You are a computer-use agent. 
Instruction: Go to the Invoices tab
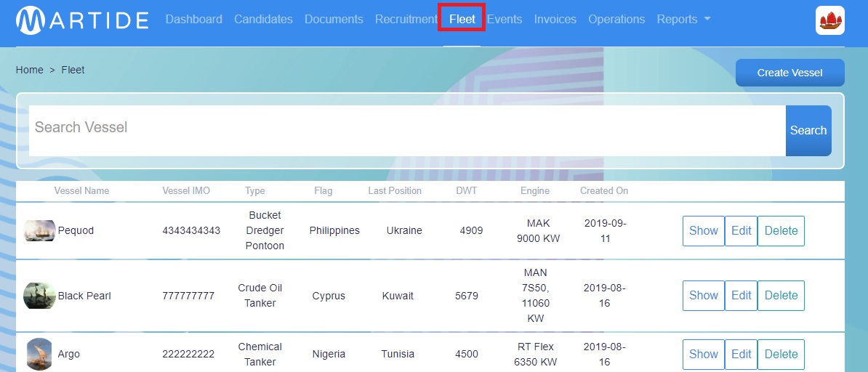[x=555, y=20]
